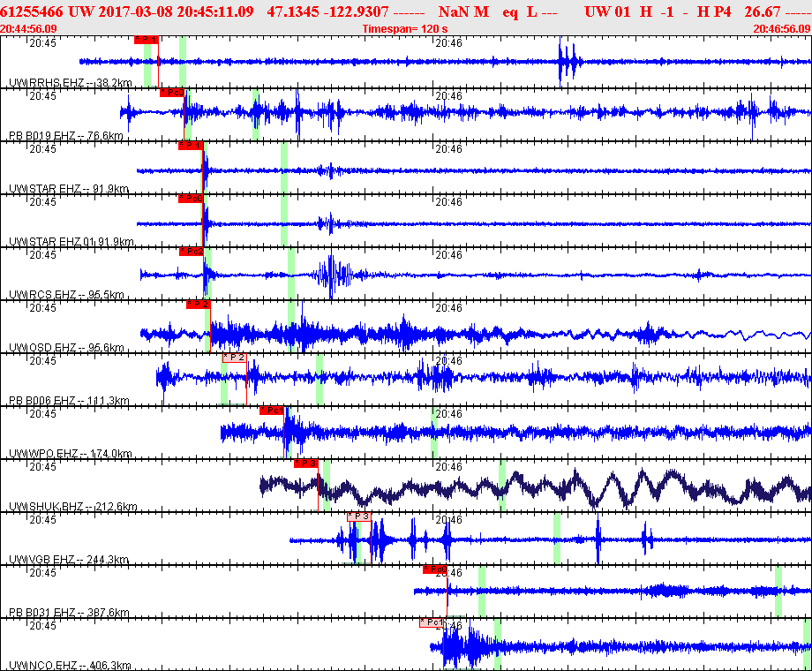Select the pink Pc1 flag on NCO trace
This screenshot has height=671, width=812.
(x=432, y=622)
